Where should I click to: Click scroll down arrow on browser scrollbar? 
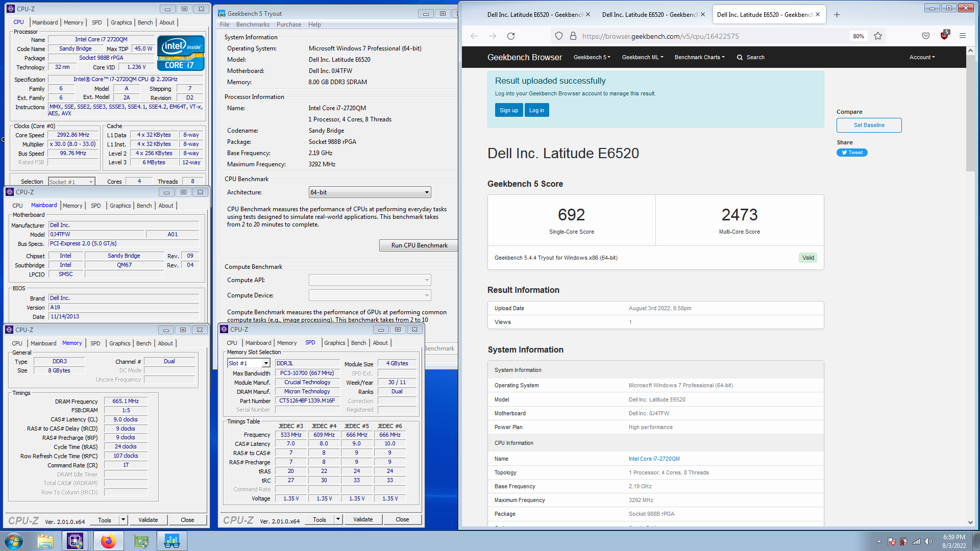(x=971, y=522)
